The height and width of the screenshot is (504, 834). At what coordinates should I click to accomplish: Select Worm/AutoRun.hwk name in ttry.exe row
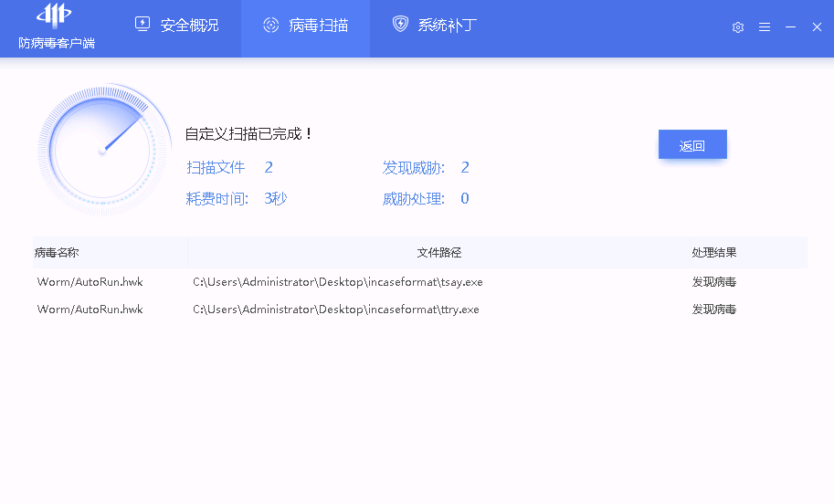click(x=90, y=310)
